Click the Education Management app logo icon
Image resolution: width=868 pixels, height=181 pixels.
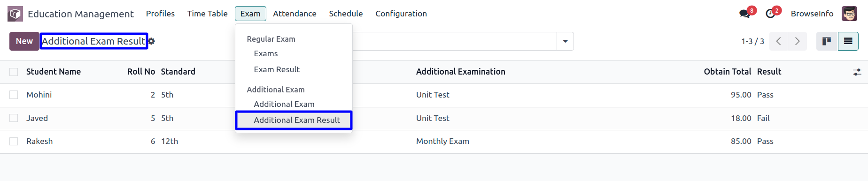(x=15, y=14)
